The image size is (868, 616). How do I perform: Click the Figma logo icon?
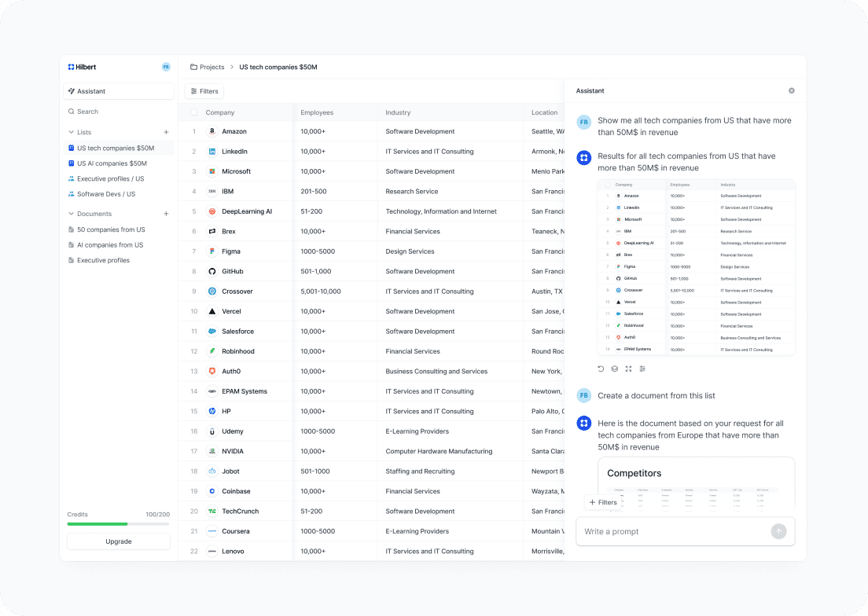[212, 251]
